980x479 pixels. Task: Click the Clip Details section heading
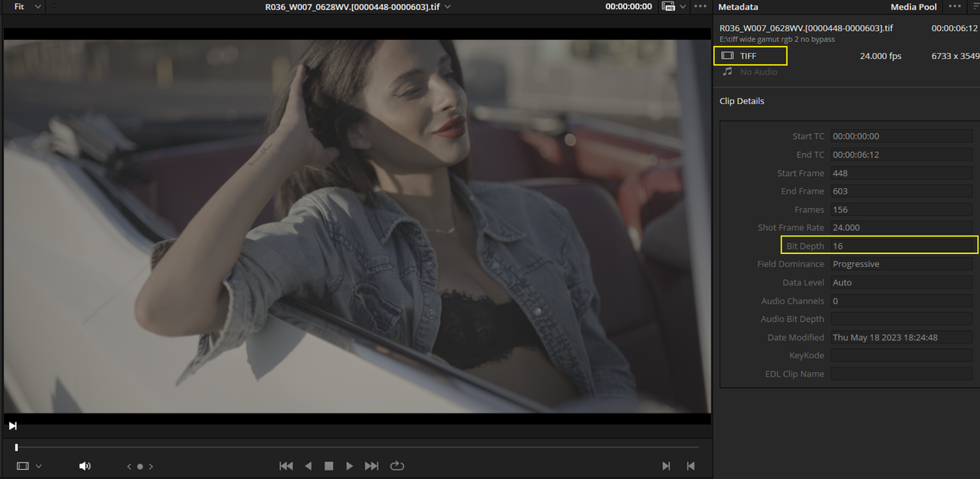point(742,101)
